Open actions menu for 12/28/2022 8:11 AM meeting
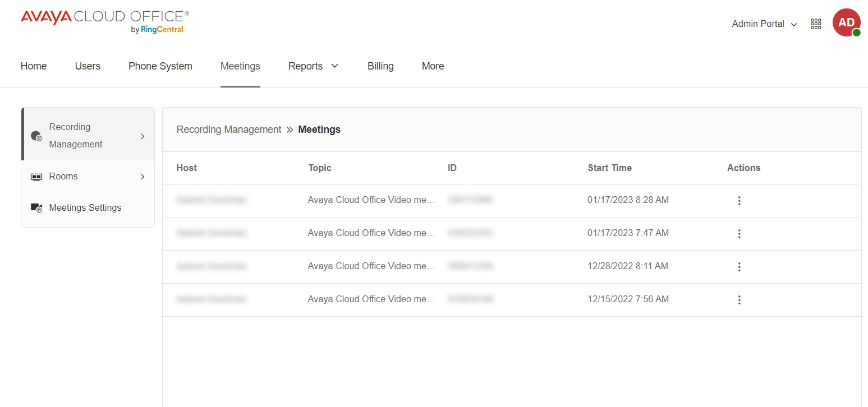 coord(739,267)
